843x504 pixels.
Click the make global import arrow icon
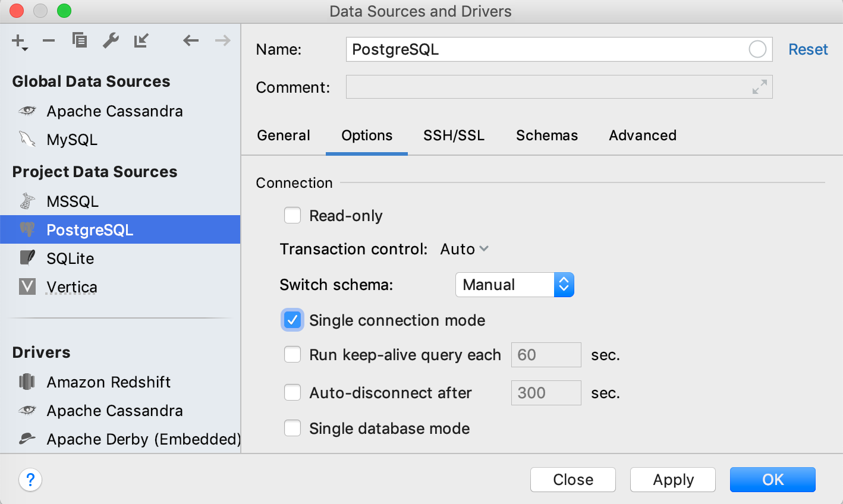(x=141, y=40)
